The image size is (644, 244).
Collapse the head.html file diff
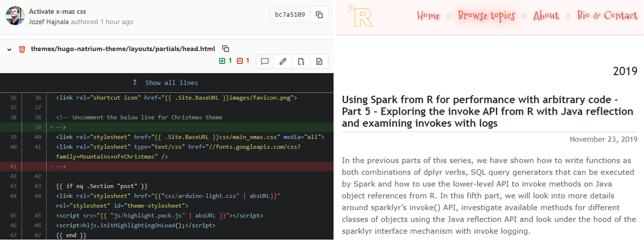coord(9,49)
